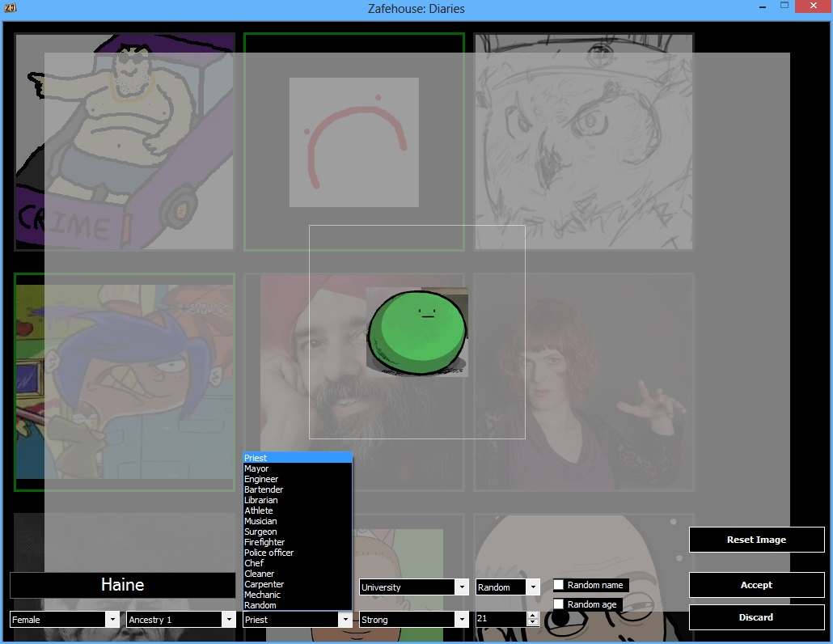
Task: Tick the Random age checkbox
Action: (x=559, y=604)
